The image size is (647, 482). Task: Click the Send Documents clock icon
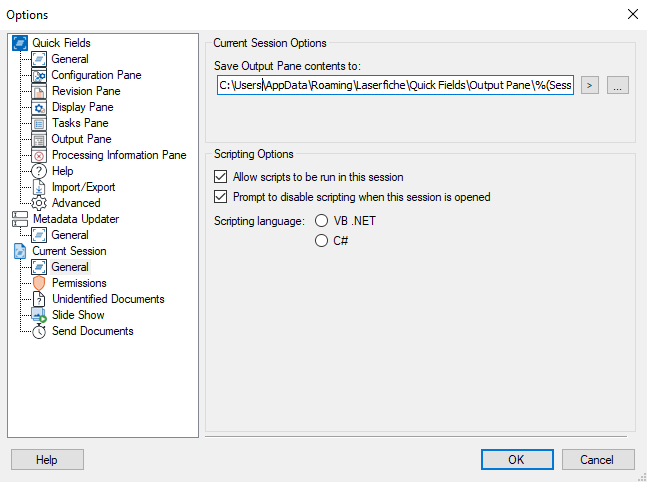[39, 331]
